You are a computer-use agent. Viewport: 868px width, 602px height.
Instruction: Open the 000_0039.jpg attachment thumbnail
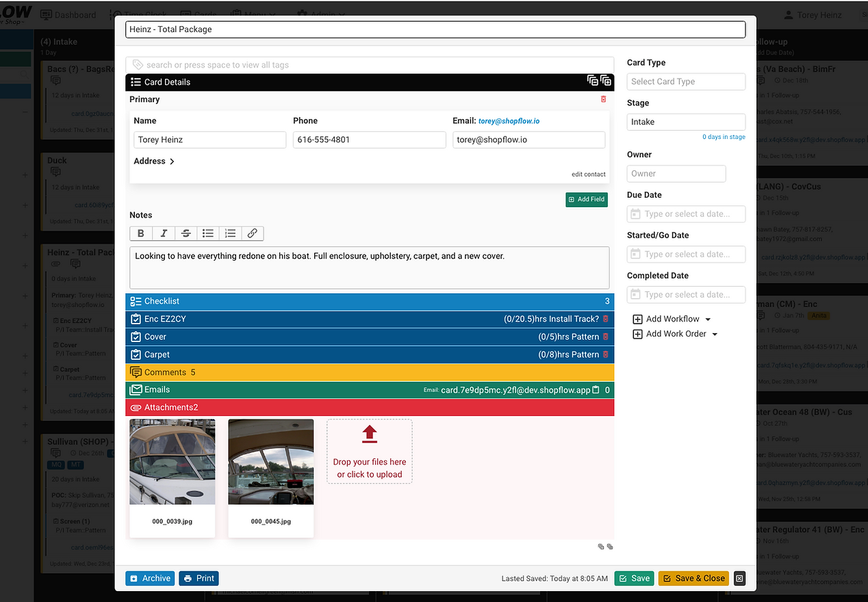(x=173, y=462)
